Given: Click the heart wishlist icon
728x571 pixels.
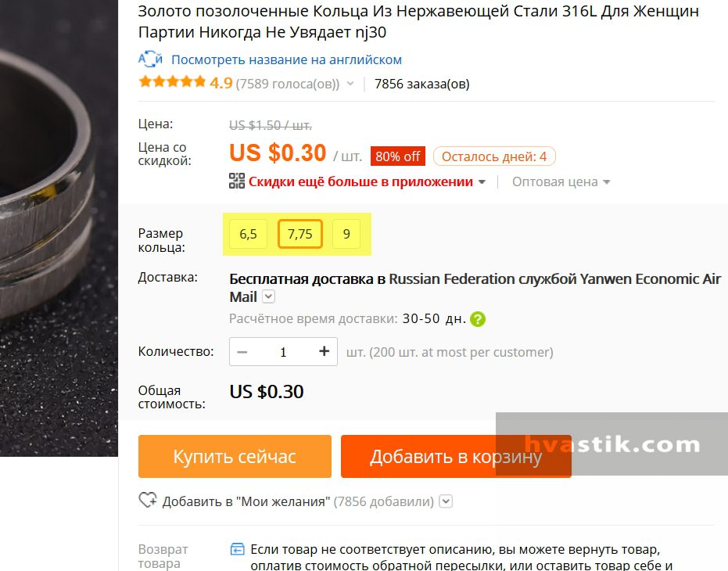Looking at the screenshot, I should tap(148, 501).
